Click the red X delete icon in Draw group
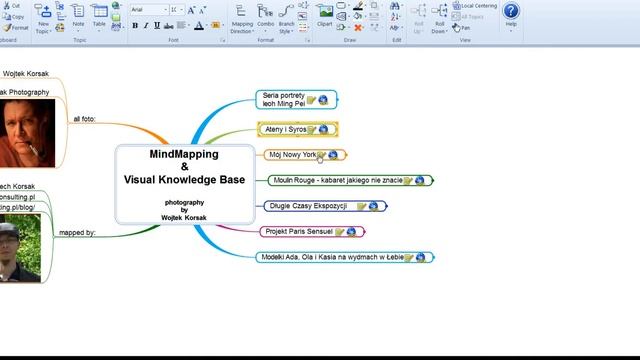The height and width of the screenshot is (360, 640). (358, 28)
